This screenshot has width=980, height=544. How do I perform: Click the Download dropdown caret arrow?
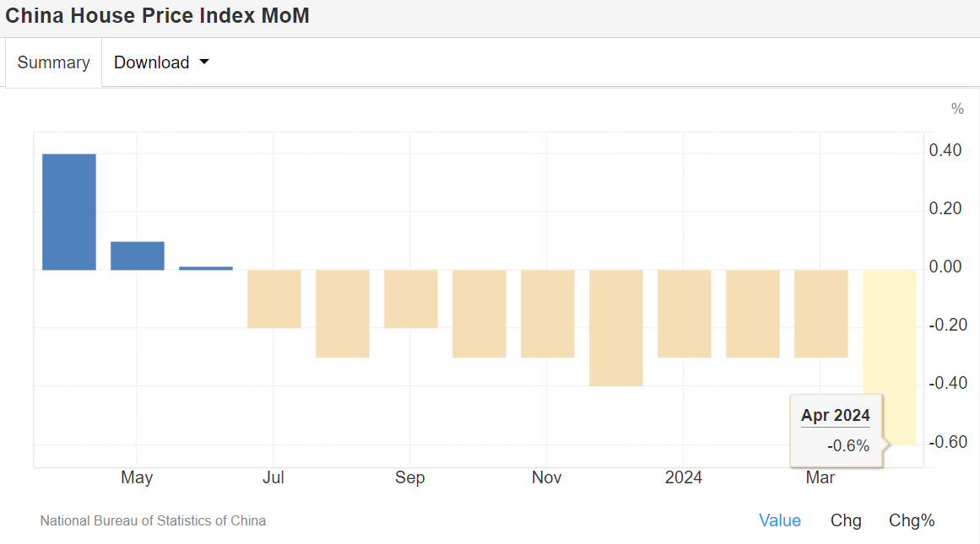click(x=203, y=62)
